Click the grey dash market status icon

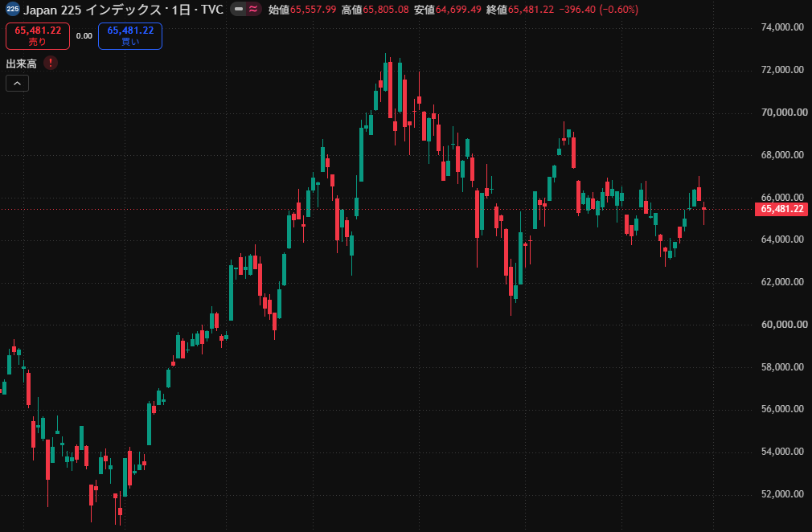coord(238,10)
